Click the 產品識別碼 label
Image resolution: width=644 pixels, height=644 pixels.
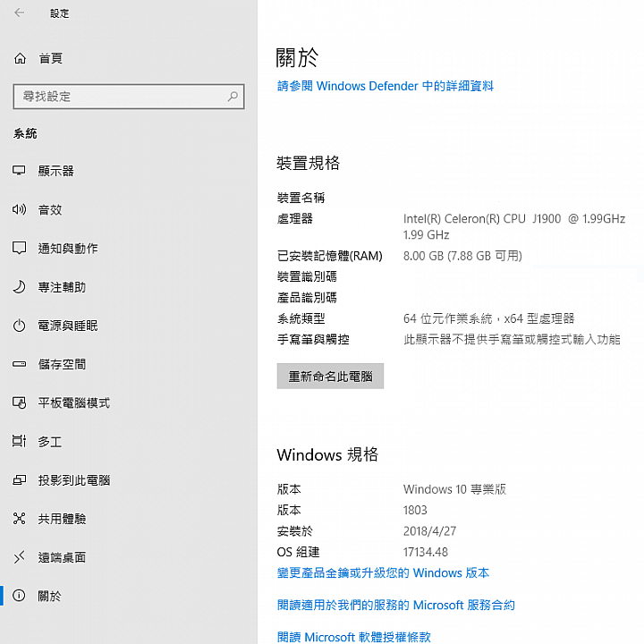point(307,297)
